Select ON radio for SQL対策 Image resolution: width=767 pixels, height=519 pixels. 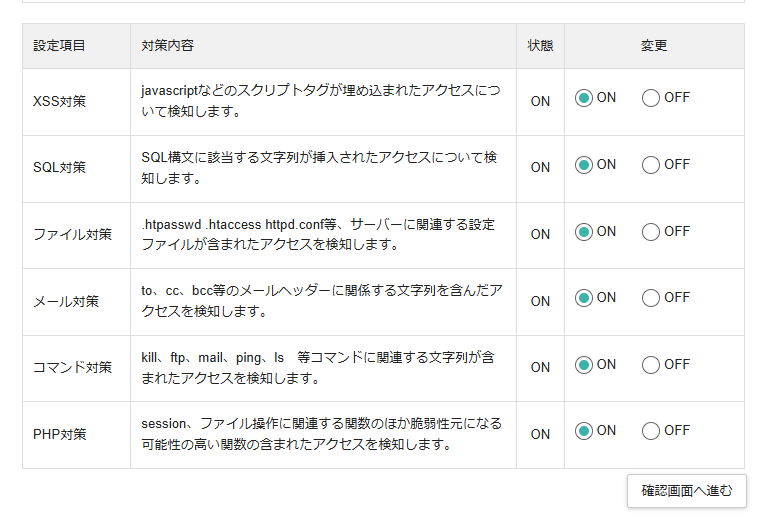tap(584, 165)
